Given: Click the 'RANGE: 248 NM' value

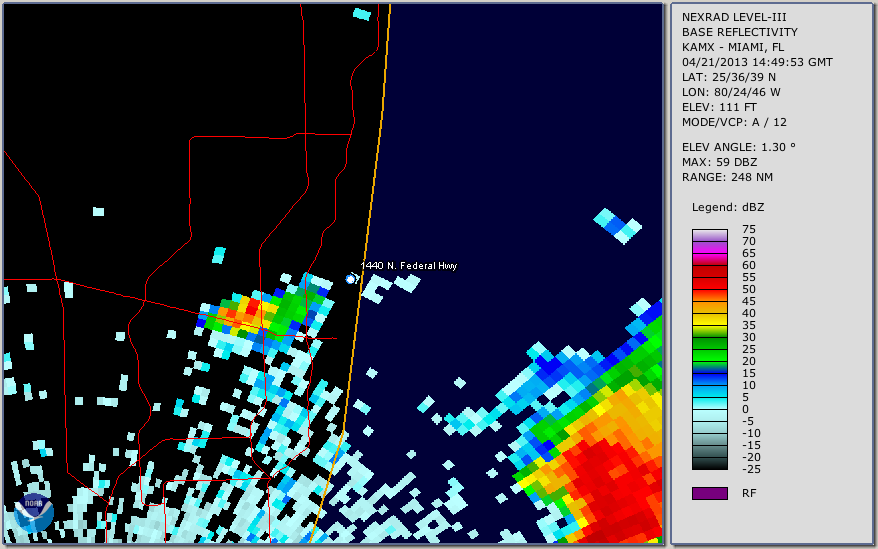Looking at the screenshot, I should pyautogui.click(x=727, y=177).
